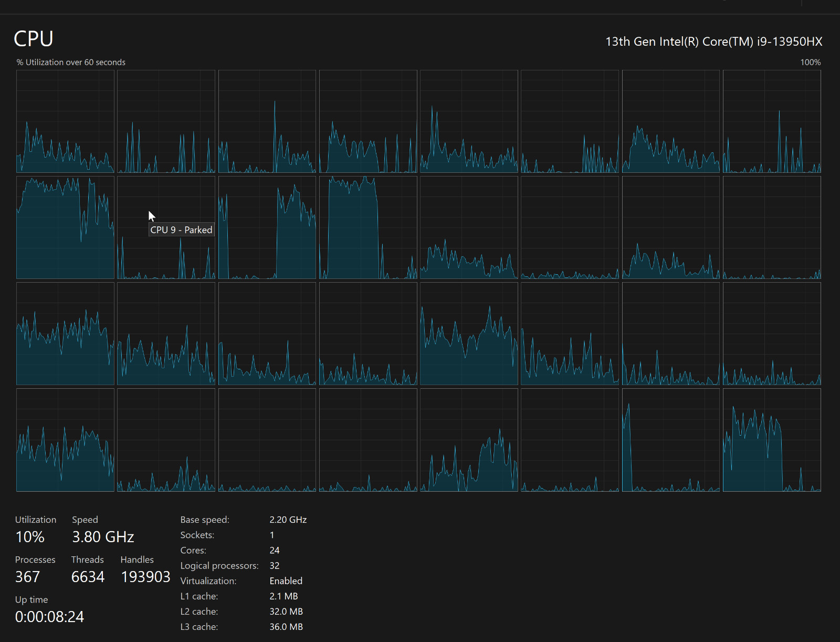Click the 13th Gen Intel Core i9-13950HX label
This screenshot has width=840, height=642.
[x=714, y=42]
